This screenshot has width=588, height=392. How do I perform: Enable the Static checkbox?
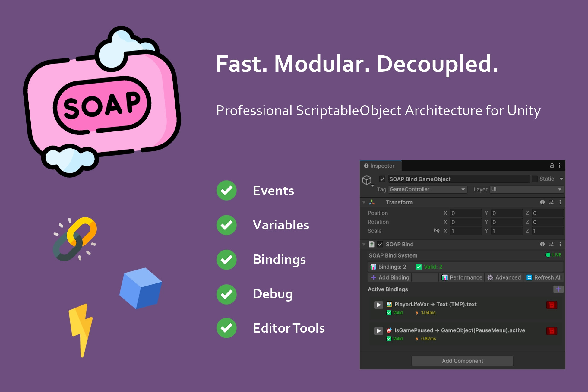click(x=535, y=179)
